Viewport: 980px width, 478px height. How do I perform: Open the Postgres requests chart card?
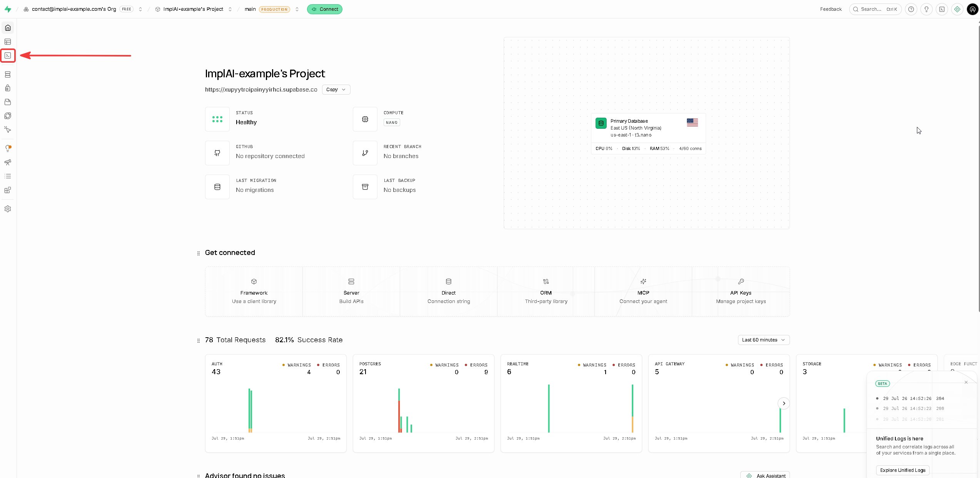[x=423, y=403]
